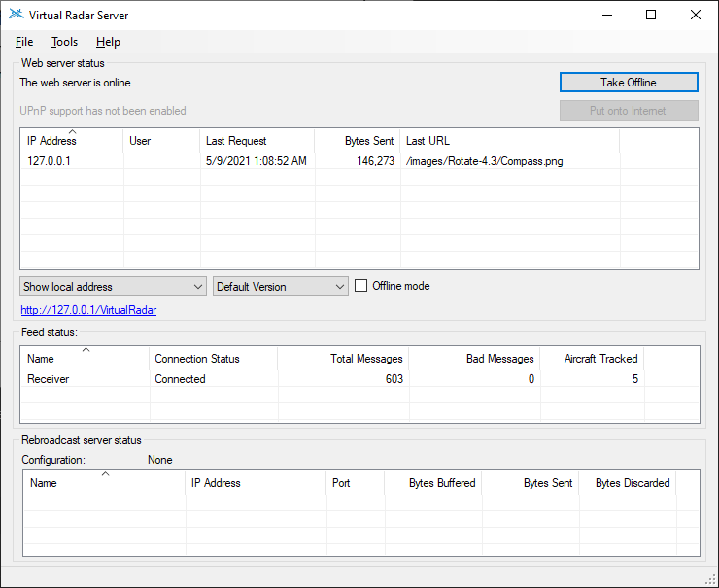Sort web connections by User column
The width and height of the screenshot is (719, 588).
tap(161, 140)
